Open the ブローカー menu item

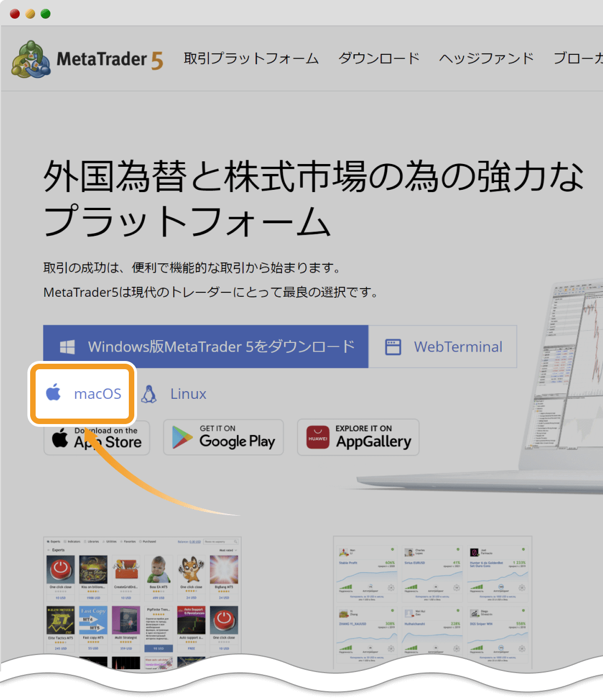[578, 58]
